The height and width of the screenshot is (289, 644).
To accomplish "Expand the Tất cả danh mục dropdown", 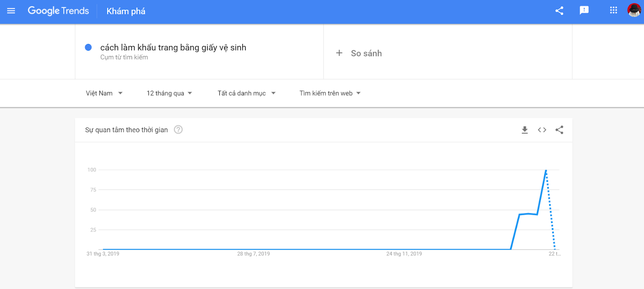I will tap(246, 93).
